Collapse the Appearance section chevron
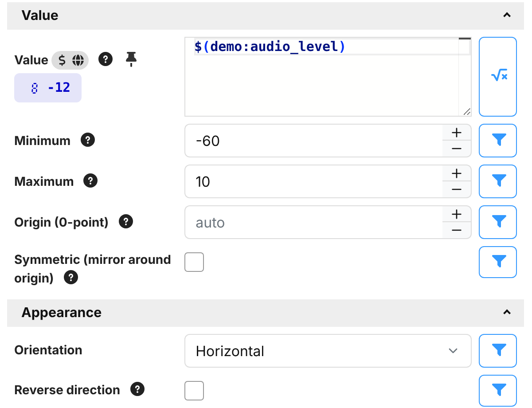 pyautogui.click(x=507, y=312)
